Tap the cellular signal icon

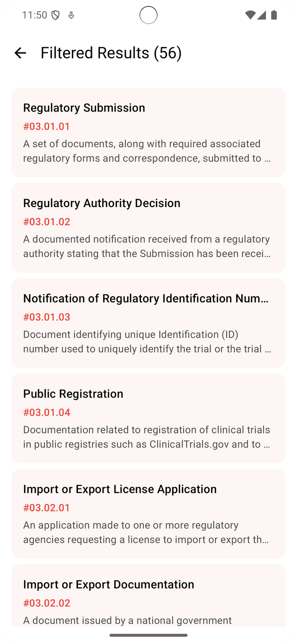(262, 15)
